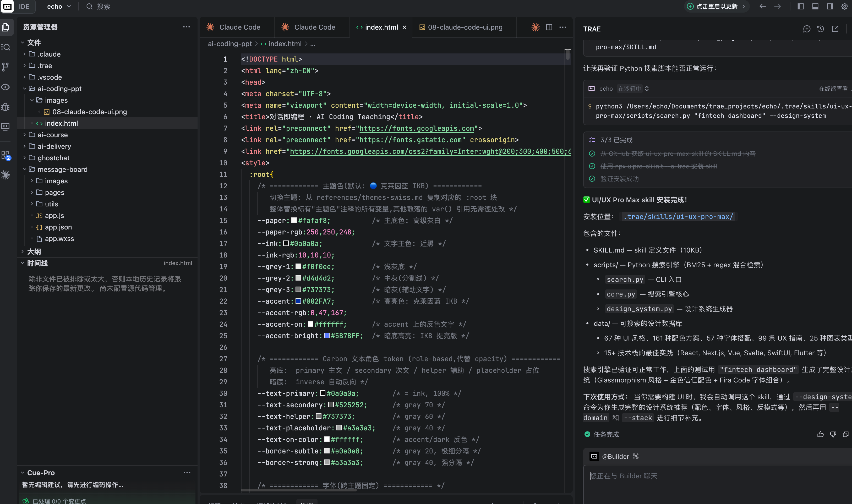
Task: Copy the TRAE response
Action: pos(846,434)
